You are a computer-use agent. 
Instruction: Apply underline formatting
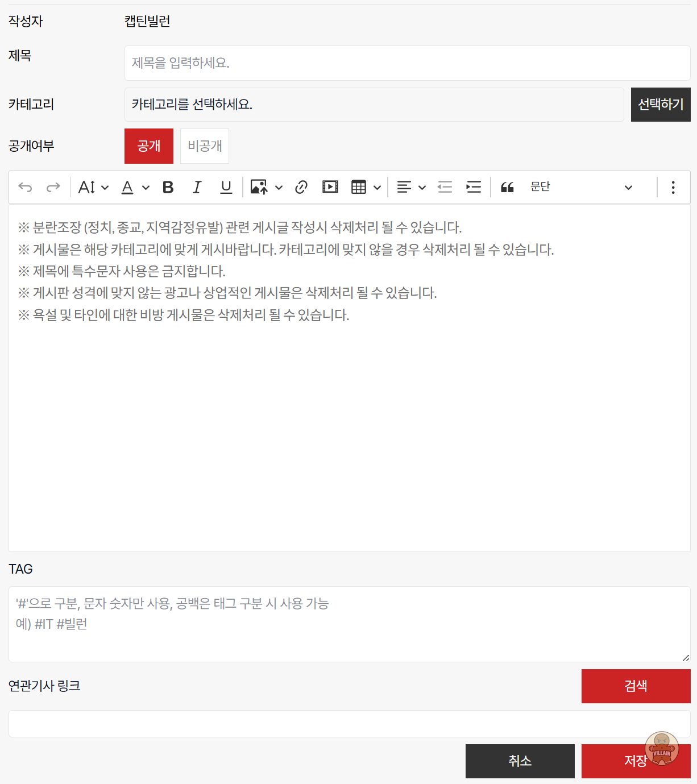pyautogui.click(x=226, y=187)
